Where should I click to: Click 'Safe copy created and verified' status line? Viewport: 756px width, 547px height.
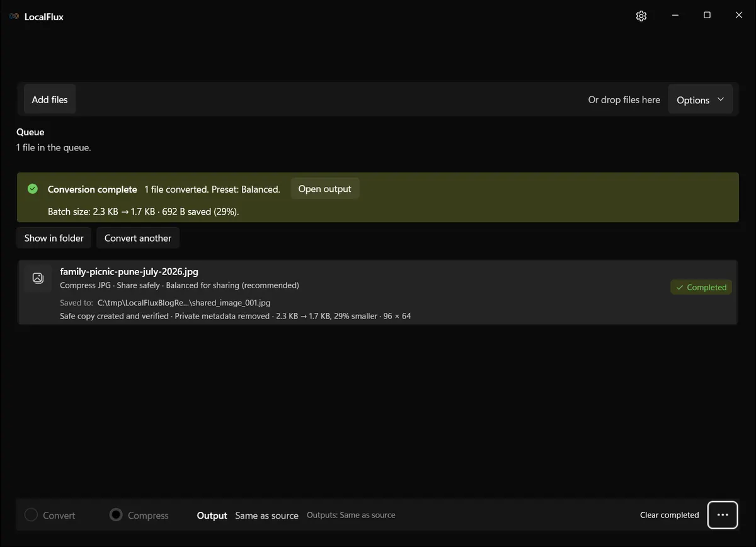tap(235, 316)
